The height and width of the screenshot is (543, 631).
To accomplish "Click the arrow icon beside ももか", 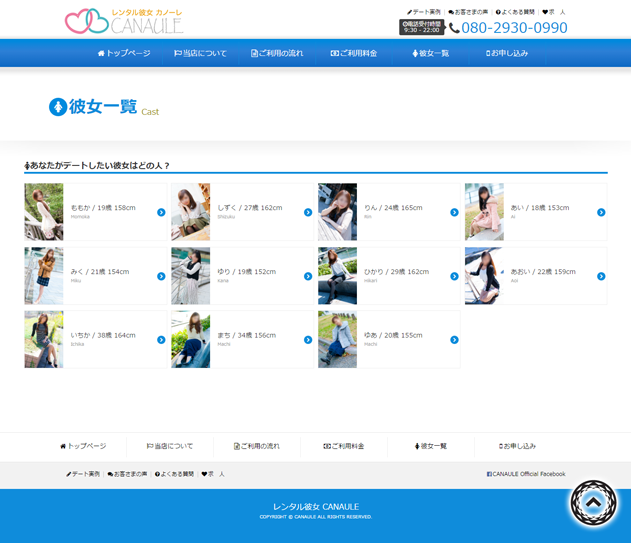I will 161,212.
